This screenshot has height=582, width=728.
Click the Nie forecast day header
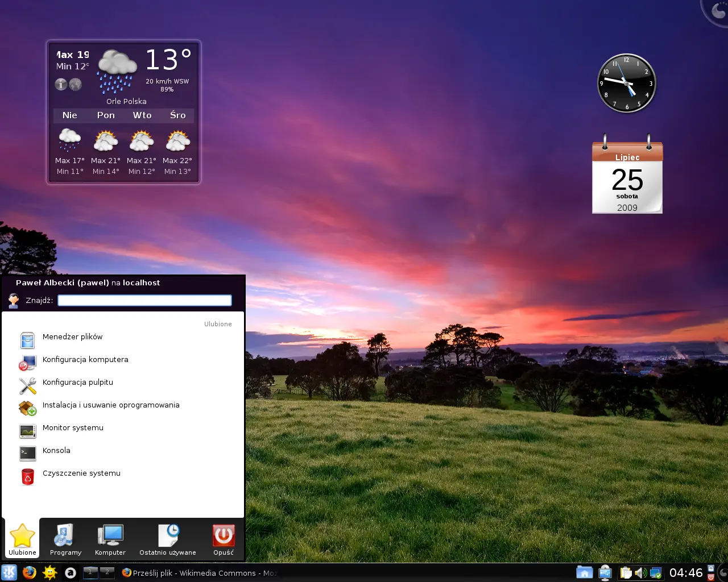(70, 115)
